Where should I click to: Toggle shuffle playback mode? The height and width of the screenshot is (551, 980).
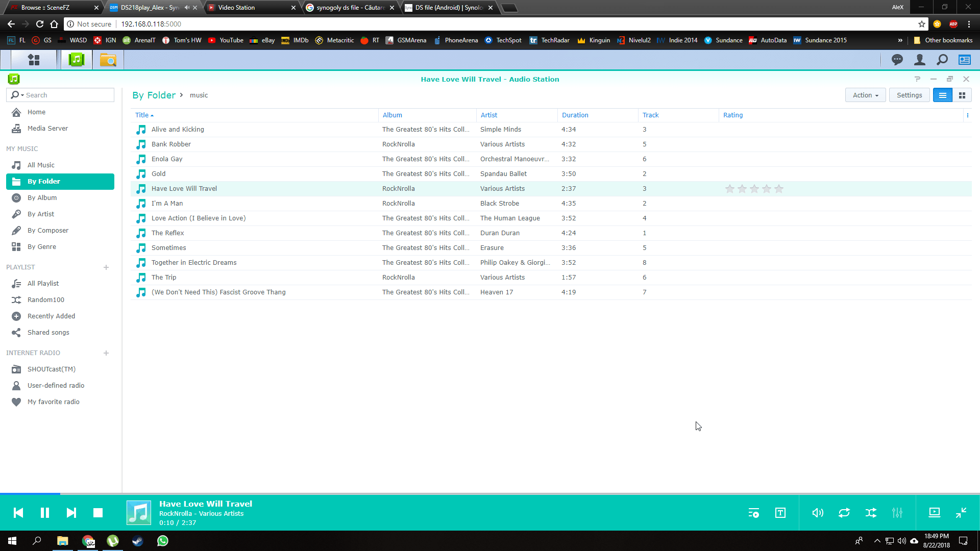(871, 513)
